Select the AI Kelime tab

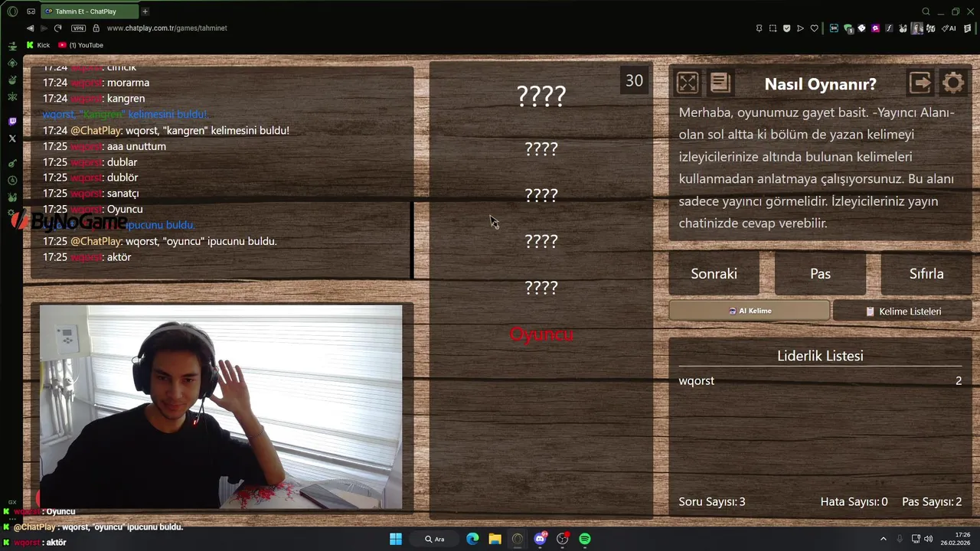coord(749,311)
